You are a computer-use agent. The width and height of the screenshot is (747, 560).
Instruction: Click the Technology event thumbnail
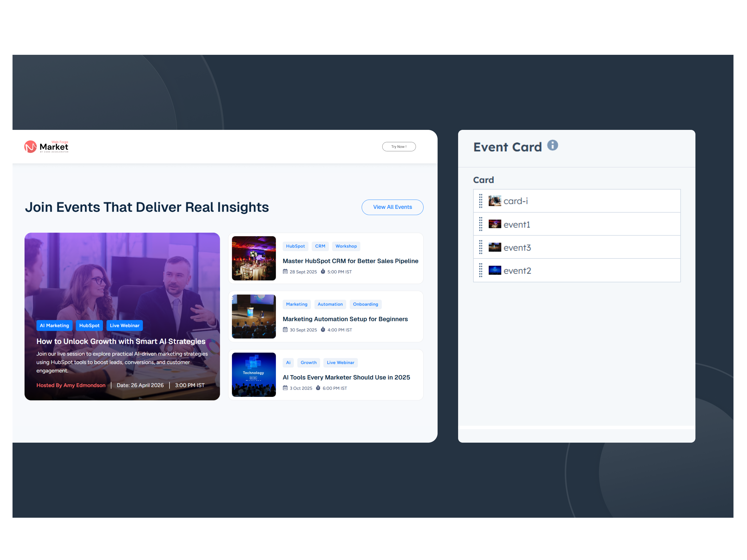(x=254, y=375)
